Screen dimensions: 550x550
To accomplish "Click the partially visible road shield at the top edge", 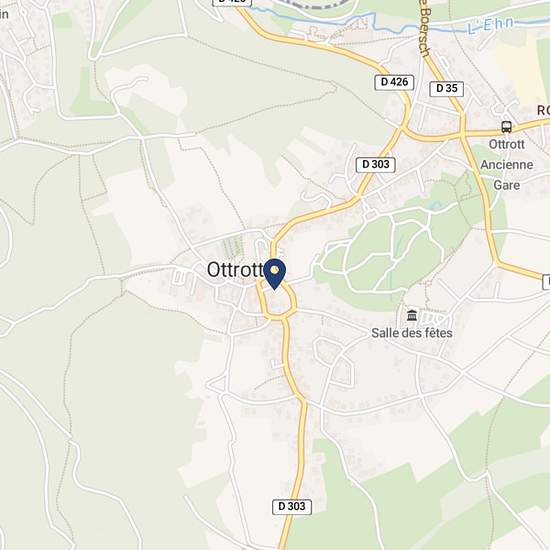I will [x=232, y=2].
